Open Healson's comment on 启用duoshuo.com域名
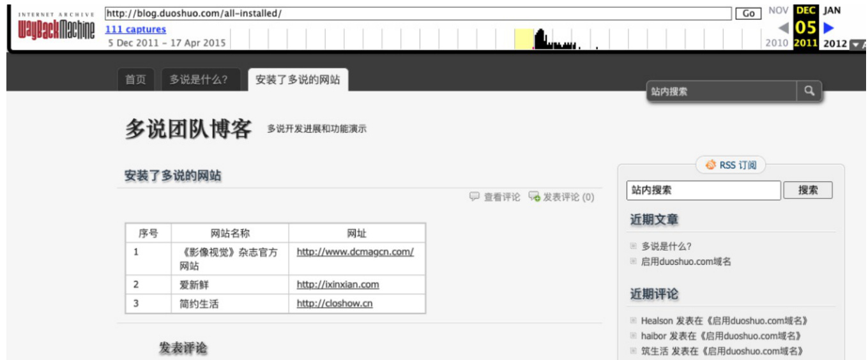Image resolution: width=868 pixels, height=360 pixels. tap(725, 320)
